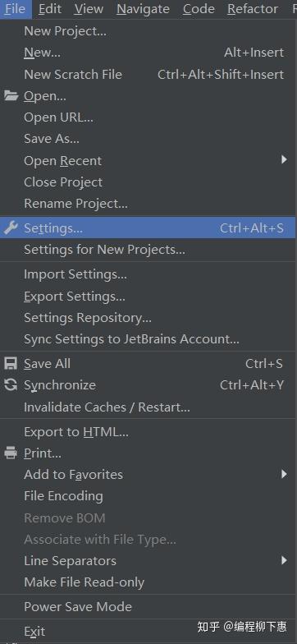Open the Refactor menu
The height and width of the screenshot is (644, 297).
pyautogui.click(x=253, y=8)
